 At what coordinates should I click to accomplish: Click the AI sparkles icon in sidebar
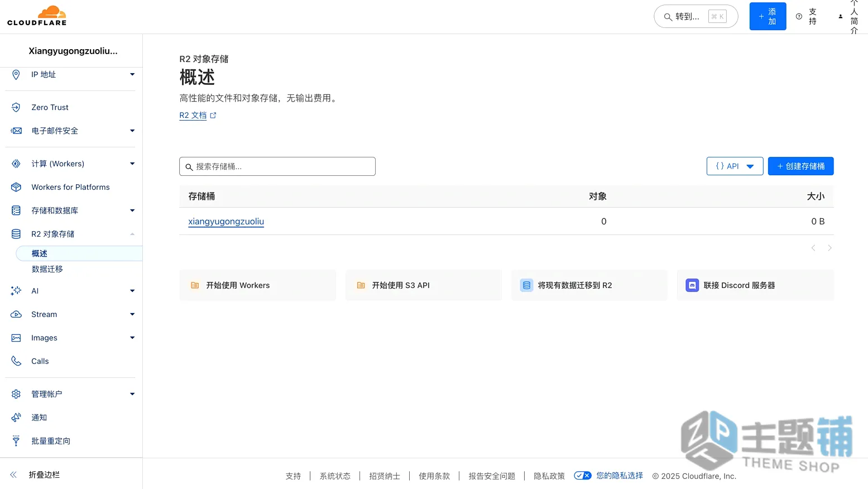click(x=16, y=291)
